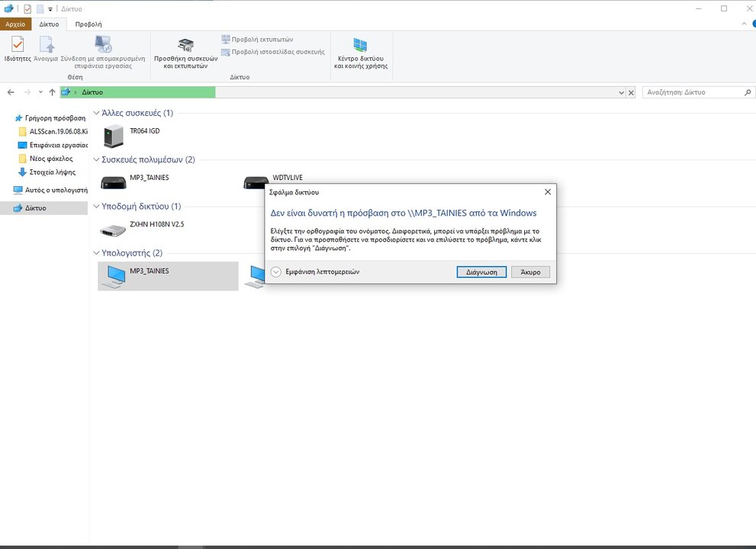
Task: Click the ZXHN H108N V2.5 label
Action: 156,224
